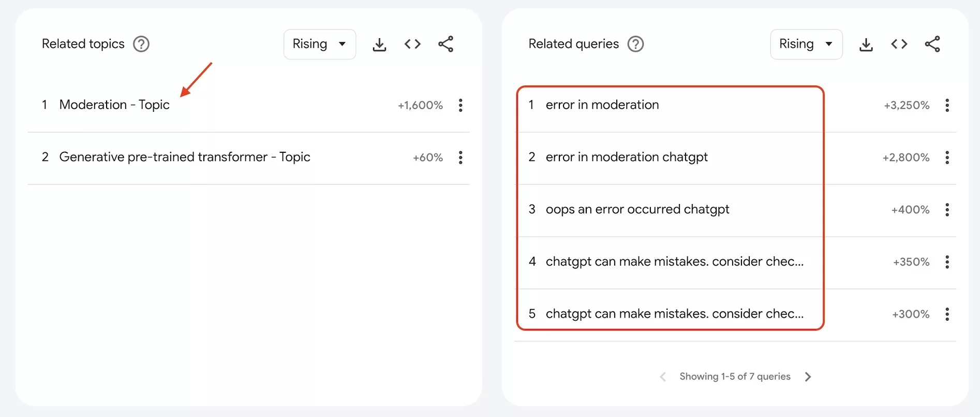The height and width of the screenshot is (417, 980).
Task: Open Rising dropdown in Related topics
Action: (319, 45)
